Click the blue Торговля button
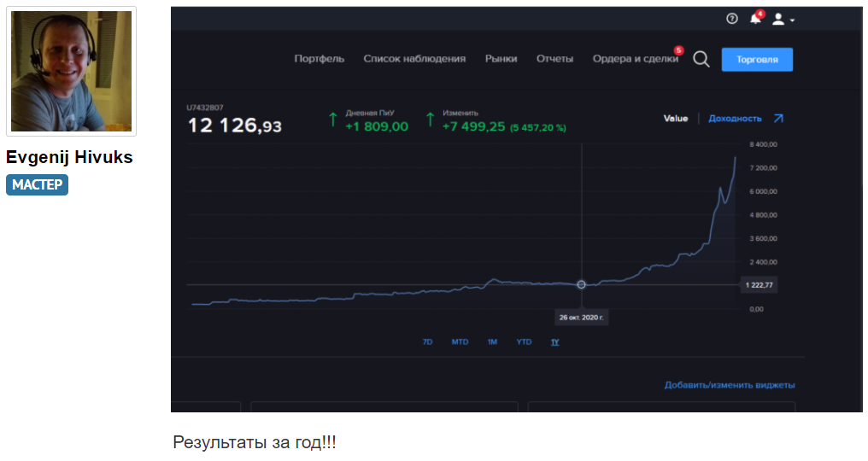Image resolution: width=868 pixels, height=461 pixels. pos(757,59)
